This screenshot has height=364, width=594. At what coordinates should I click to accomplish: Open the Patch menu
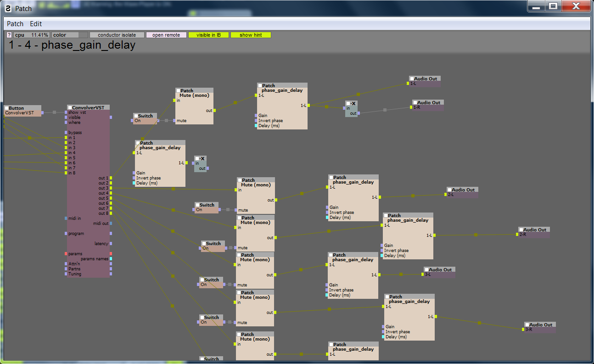(15, 24)
